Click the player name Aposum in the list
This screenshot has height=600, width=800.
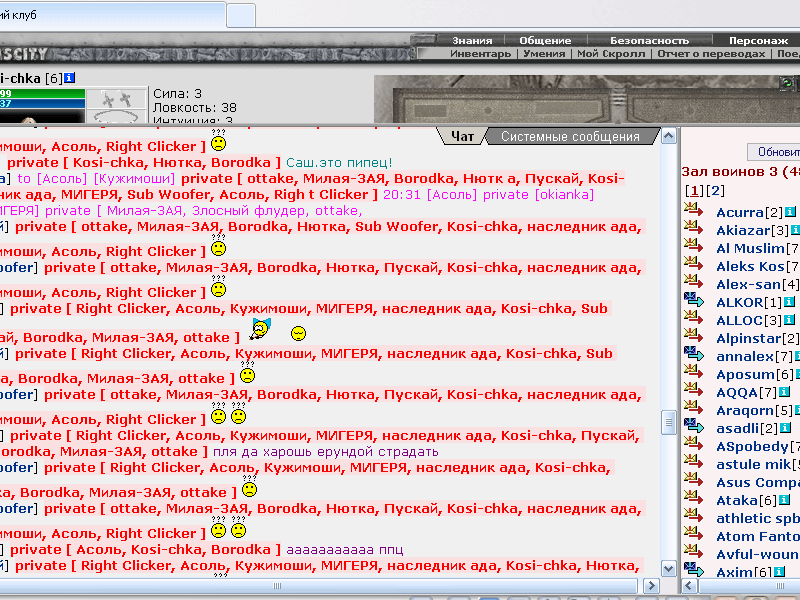[745, 374]
